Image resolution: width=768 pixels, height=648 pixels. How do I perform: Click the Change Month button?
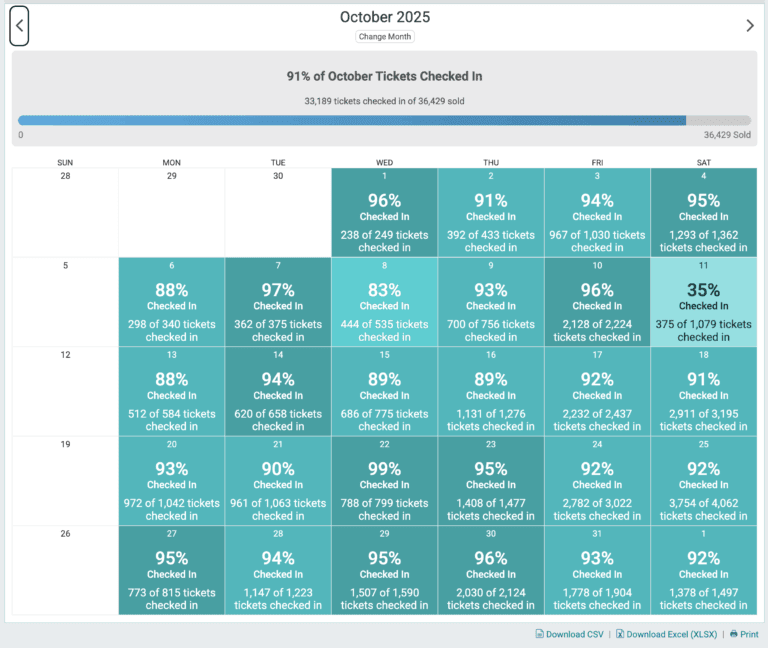[385, 37]
